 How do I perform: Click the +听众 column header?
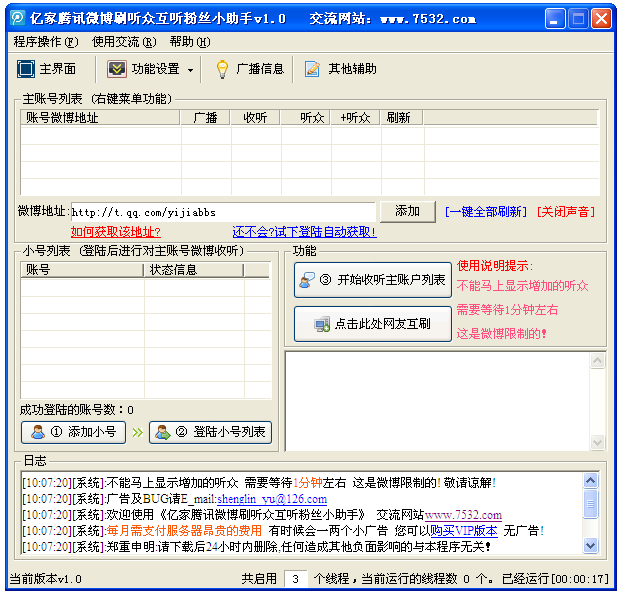(x=355, y=117)
